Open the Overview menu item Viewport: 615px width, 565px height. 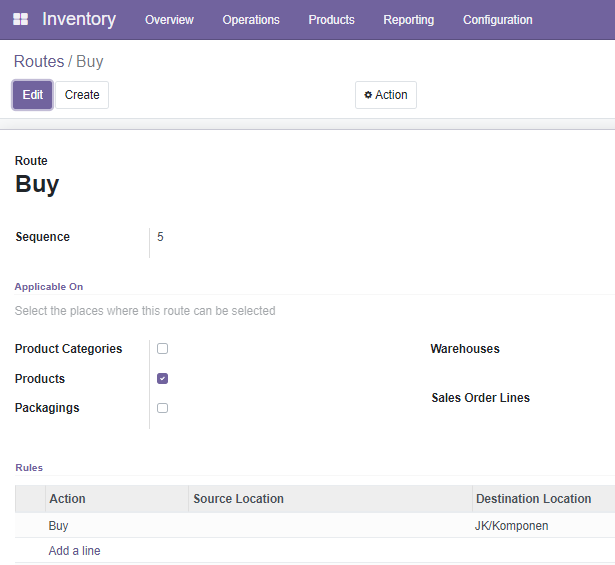click(169, 20)
